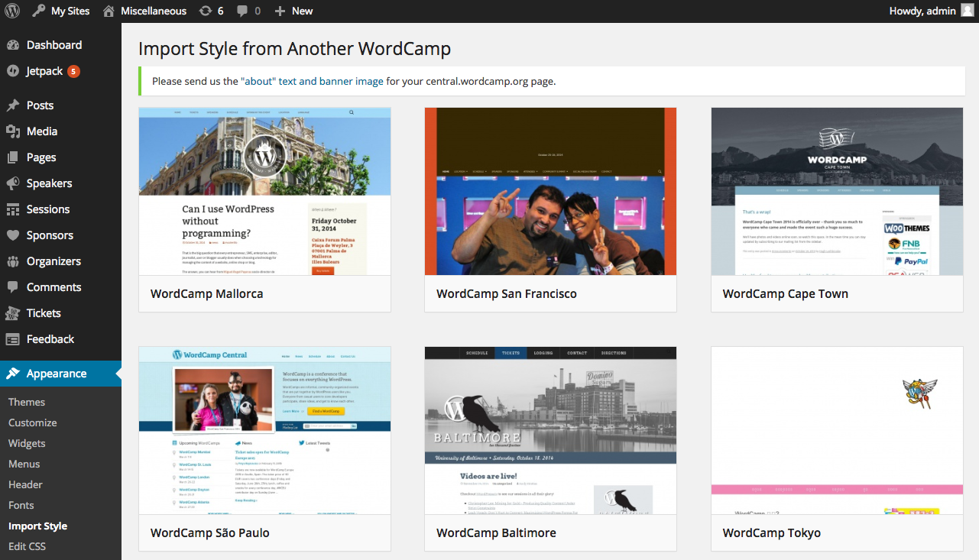Click the Jetpack sidebar icon

click(13, 71)
